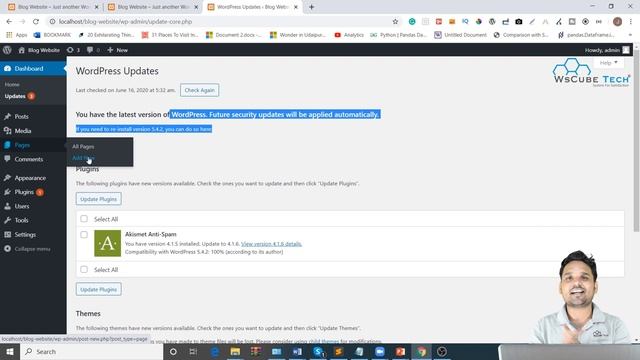Open Analytics bookmark
640x360 pixels.
pyautogui.click(x=349, y=35)
